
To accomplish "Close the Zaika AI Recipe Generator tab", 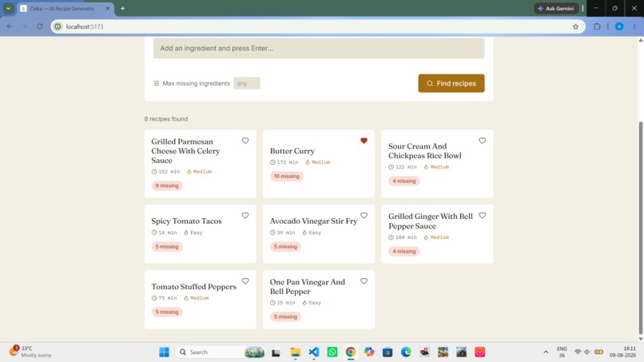I will click(x=108, y=8).
